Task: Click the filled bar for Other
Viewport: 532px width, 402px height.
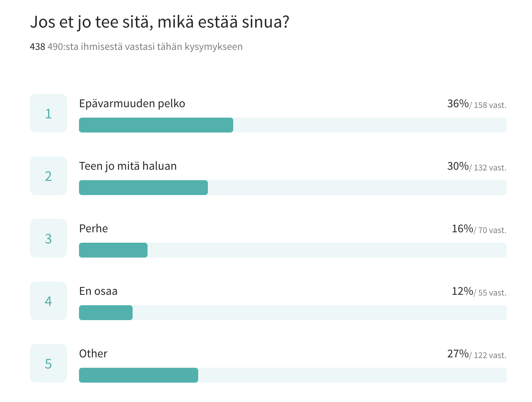Action: (139, 375)
